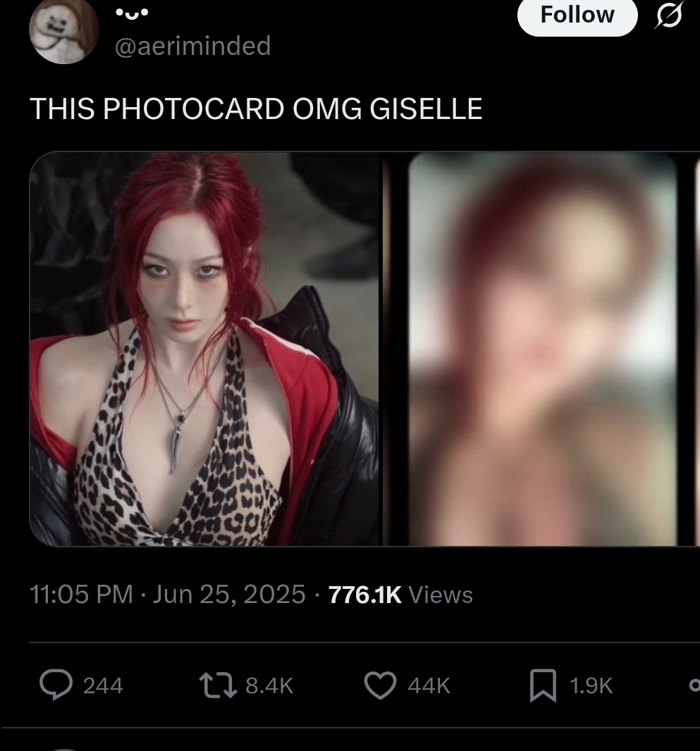The image size is (700, 751).
Task: Select the "THIS PHOTOCARD OMG GISELLE" post text
Action: point(256,108)
